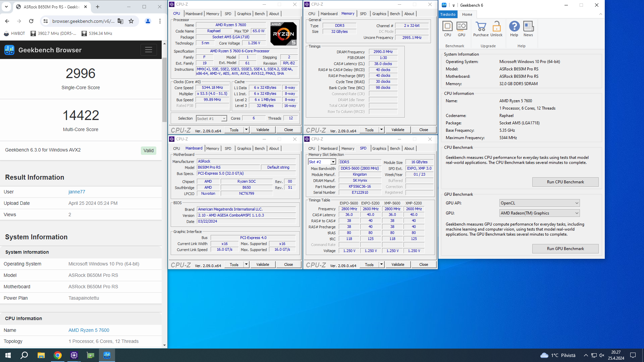Open the Socket #1 selection dropdown

coord(211,119)
